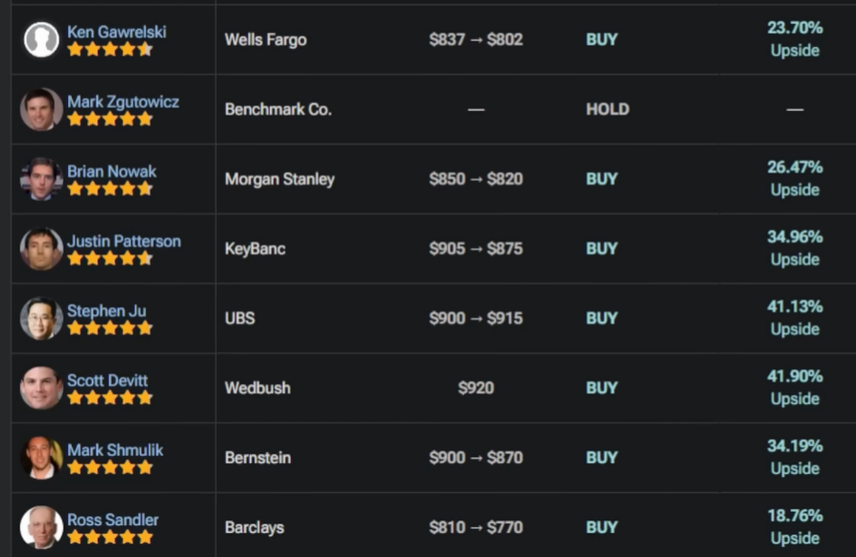Select the Barclays firm cell
Image resolution: width=856 pixels, height=557 pixels.
pos(254,528)
